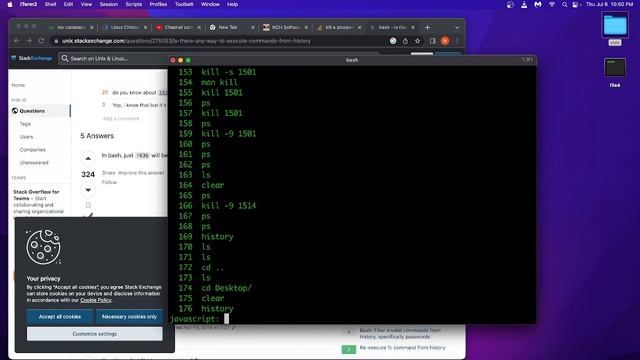Open the Chrome profile avatar

pyautogui.click(x=445, y=41)
